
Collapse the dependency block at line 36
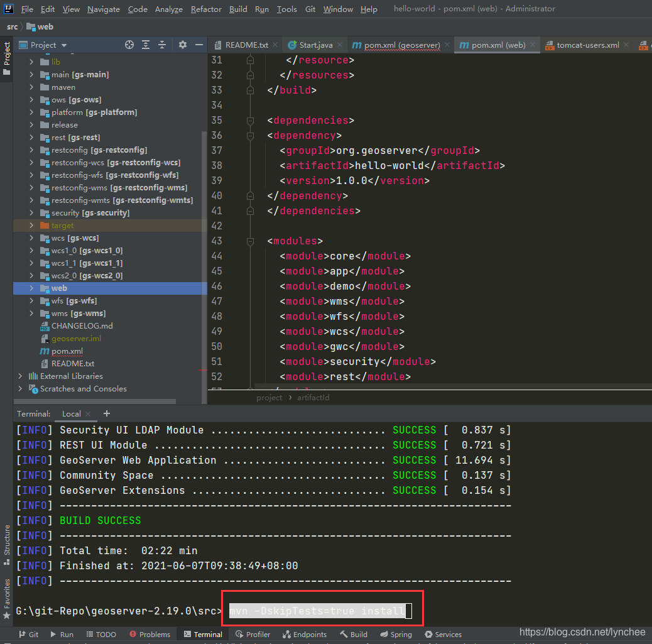[x=250, y=136]
